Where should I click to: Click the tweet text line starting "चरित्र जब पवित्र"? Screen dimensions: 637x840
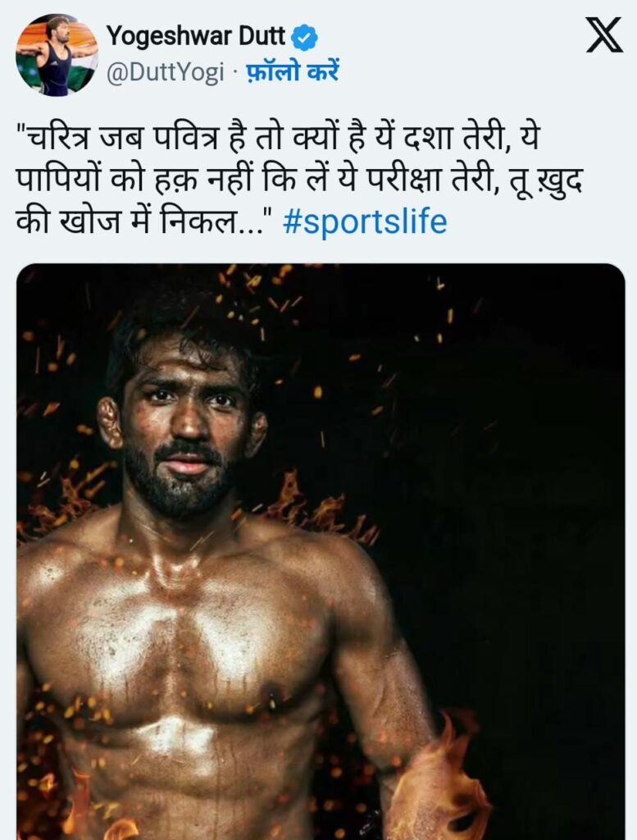[x=277, y=138]
